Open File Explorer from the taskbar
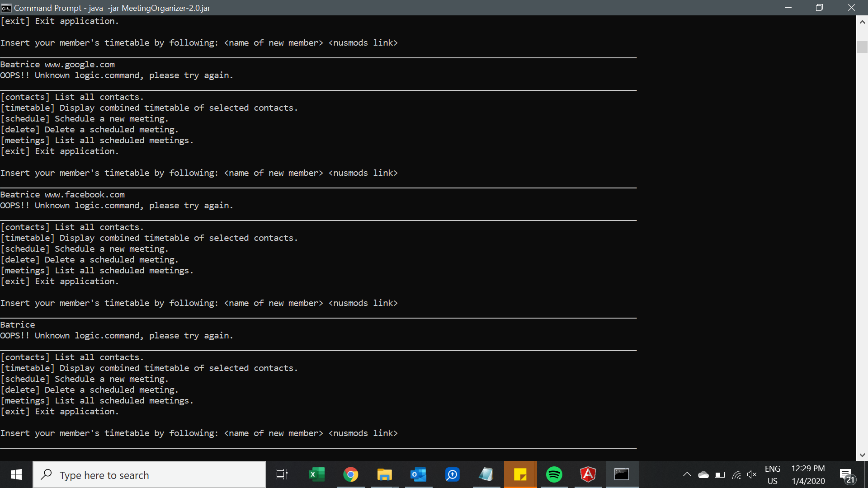The image size is (868, 488). tap(384, 474)
